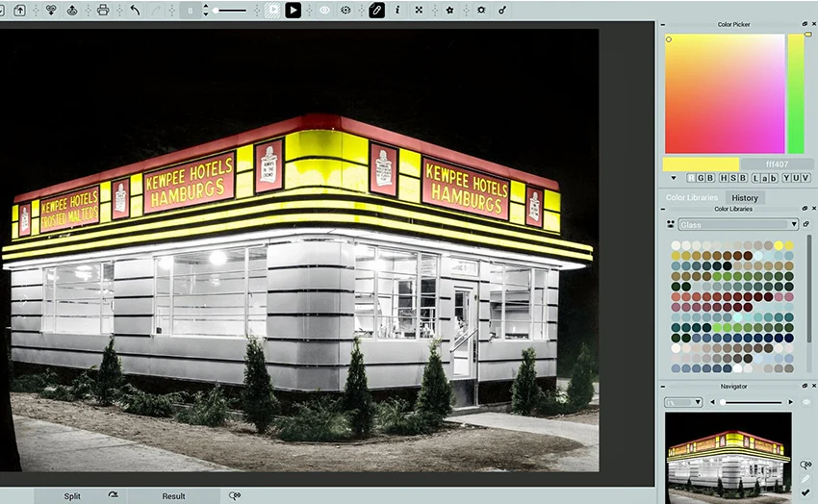Image resolution: width=818 pixels, height=504 pixels.
Task: Click the star icon in the toolbar
Action: (x=449, y=10)
